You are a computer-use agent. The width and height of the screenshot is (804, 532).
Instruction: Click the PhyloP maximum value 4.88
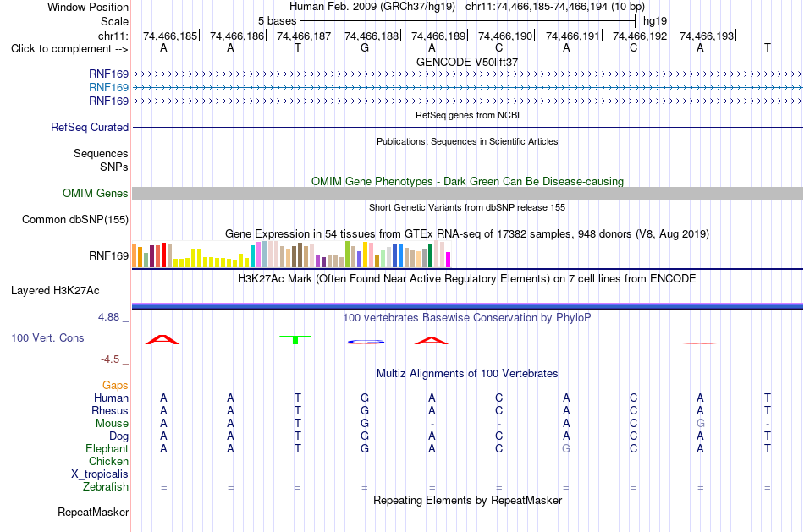[108, 317]
